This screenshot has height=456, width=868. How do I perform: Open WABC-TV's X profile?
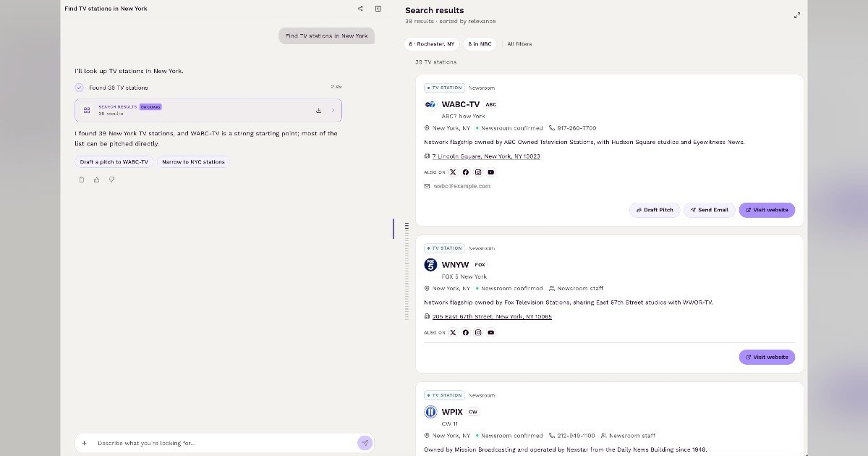453,172
